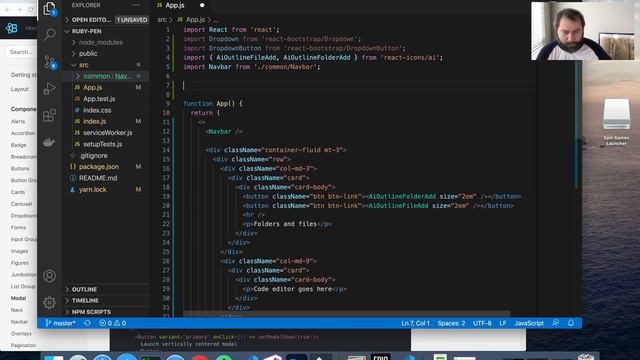Click the unsaved dot on App.js tab
Viewport: 640px width, 360px height.
click(x=202, y=5)
